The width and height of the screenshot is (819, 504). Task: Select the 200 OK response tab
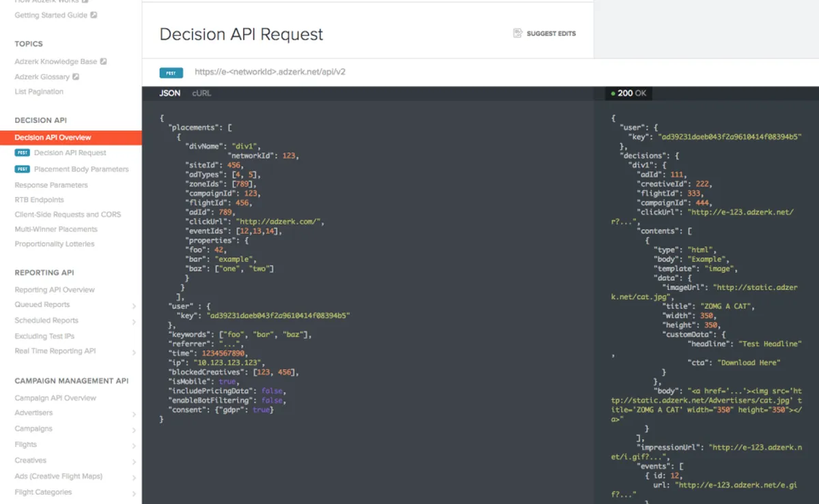[x=629, y=93]
